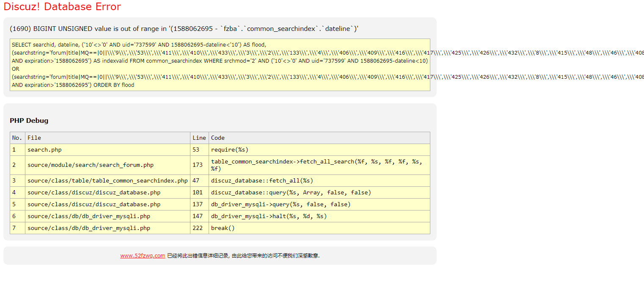Click the 'No.' column header
The image size is (644, 299).
(x=17, y=138)
